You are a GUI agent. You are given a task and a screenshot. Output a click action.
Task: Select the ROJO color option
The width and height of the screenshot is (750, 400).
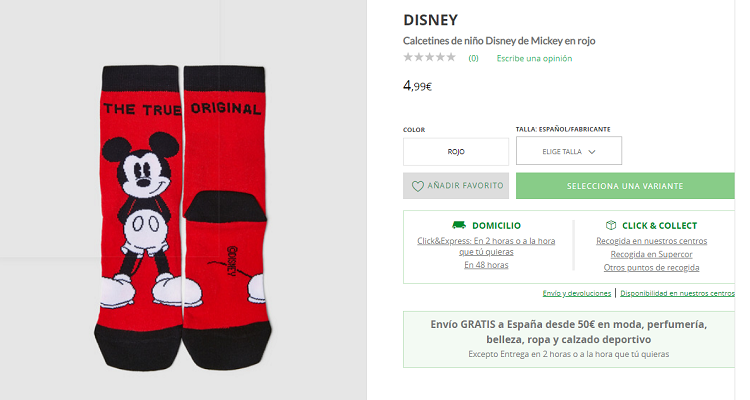pyautogui.click(x=456, y=151)
